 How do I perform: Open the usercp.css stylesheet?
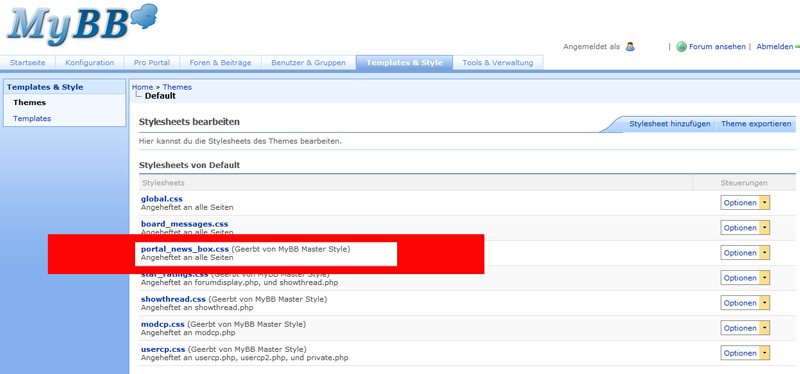pos(163,350)
